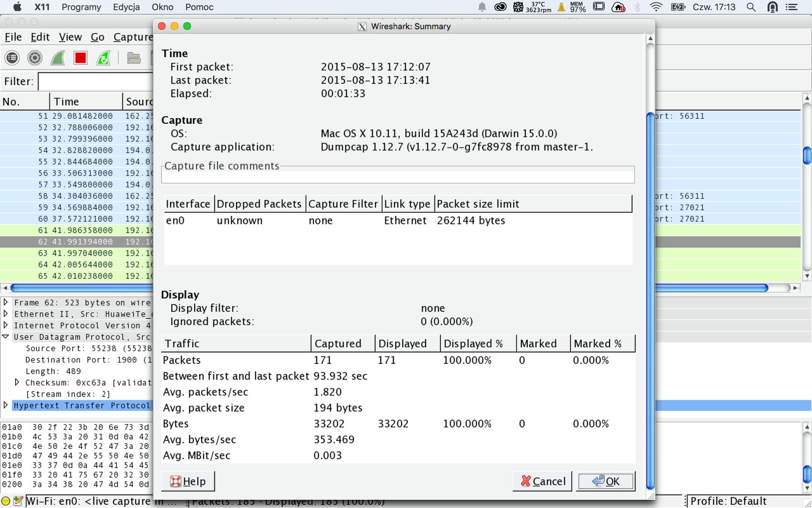Open Creative Cloud menu bar icon
Viewport: 812px width, 508px height.
[x=500, y=7]
